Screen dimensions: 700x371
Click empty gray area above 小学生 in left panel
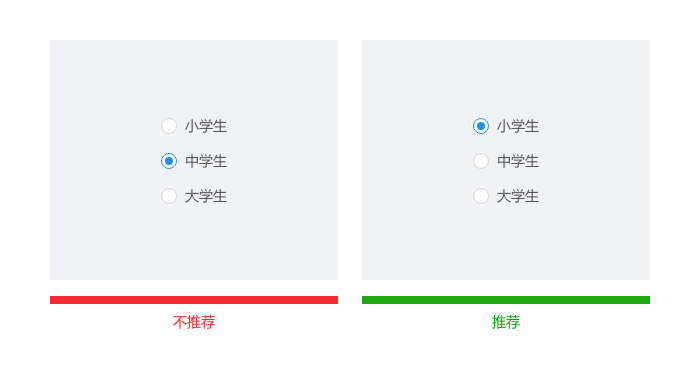[194, 76]
